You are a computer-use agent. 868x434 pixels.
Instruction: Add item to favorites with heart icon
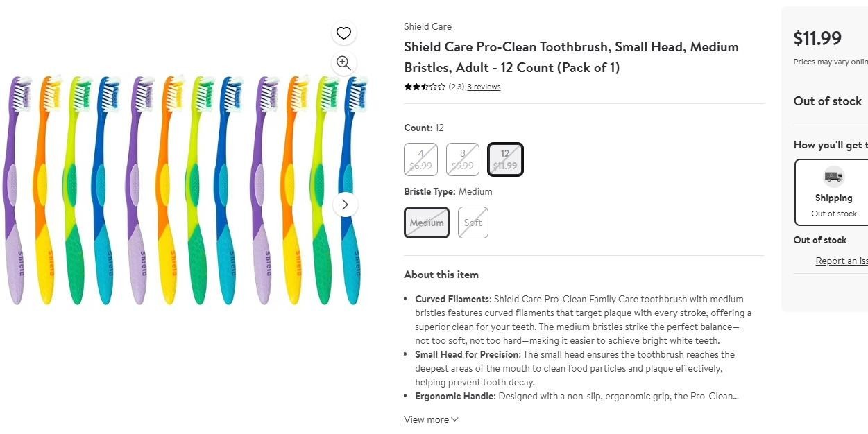343,33
